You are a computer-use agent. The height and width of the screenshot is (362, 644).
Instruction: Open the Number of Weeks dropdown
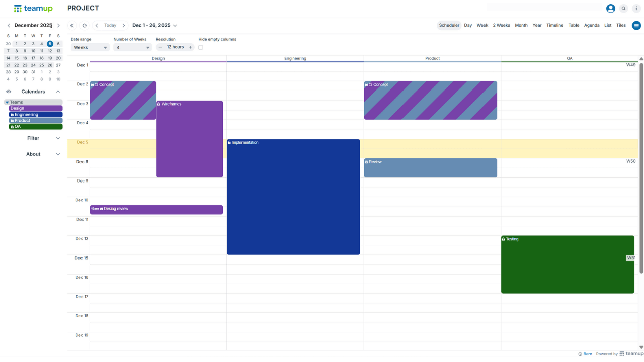pyautogui.click(x=132, y=47)
